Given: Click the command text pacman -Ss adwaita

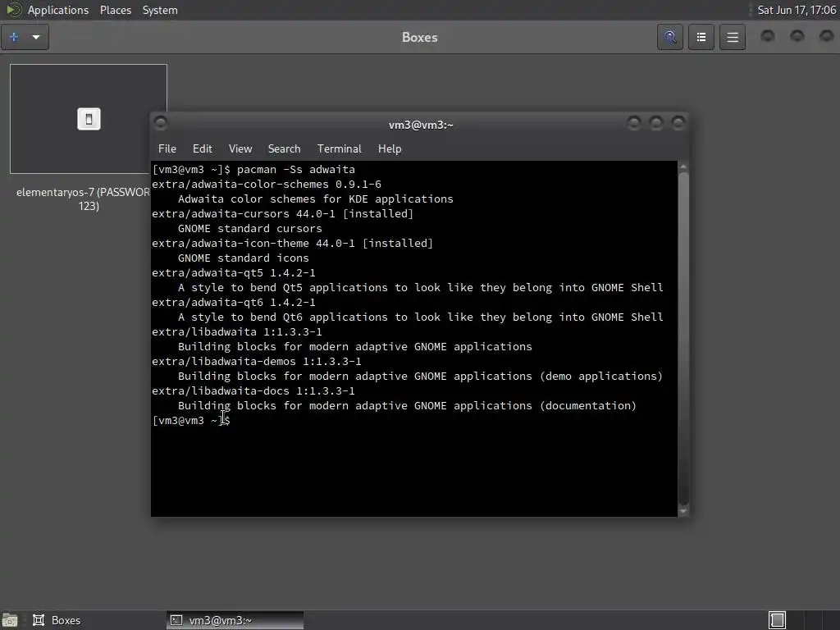Looking at the screenshot, I should [296, 169].
